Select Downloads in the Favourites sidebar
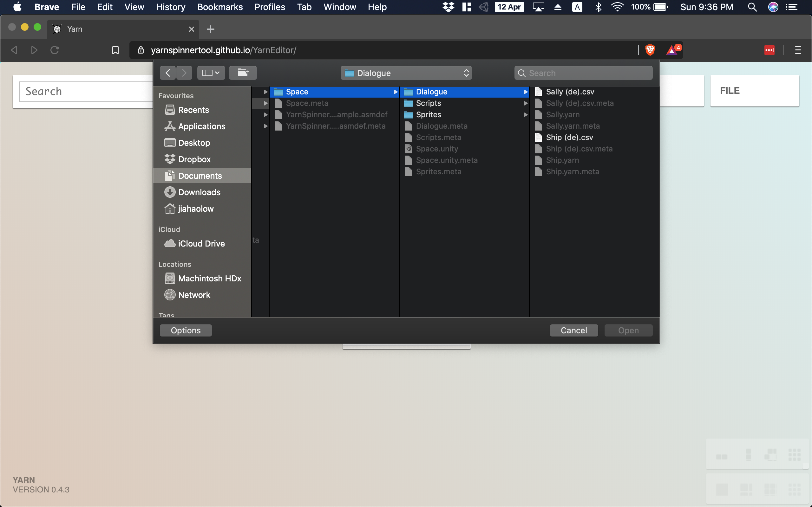This screenshot has width=812, height=507. pos(199,192)
